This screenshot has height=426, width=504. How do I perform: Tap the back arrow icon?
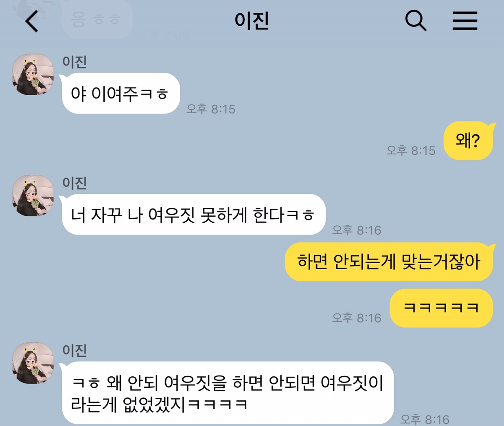tap(32, 21)
